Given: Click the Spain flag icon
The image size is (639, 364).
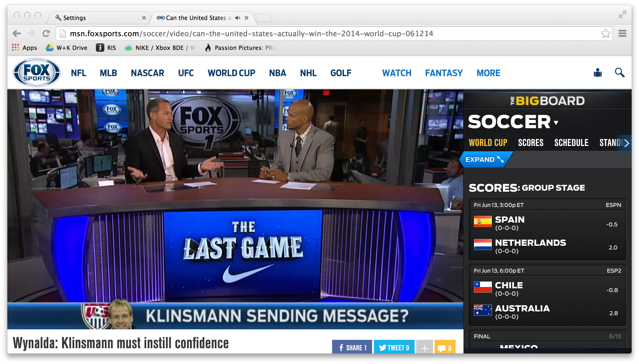Looking at the screenshot, I should point(483,221).
